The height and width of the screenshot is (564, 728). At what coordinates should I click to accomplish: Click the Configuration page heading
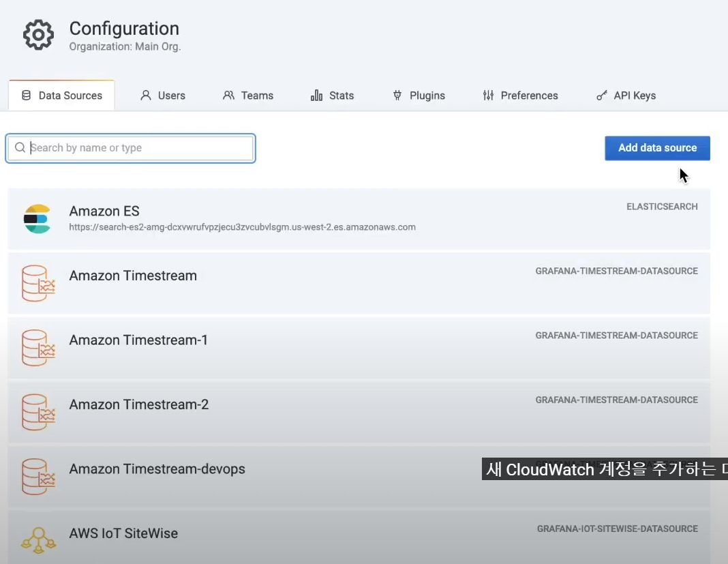coord(124,29)
